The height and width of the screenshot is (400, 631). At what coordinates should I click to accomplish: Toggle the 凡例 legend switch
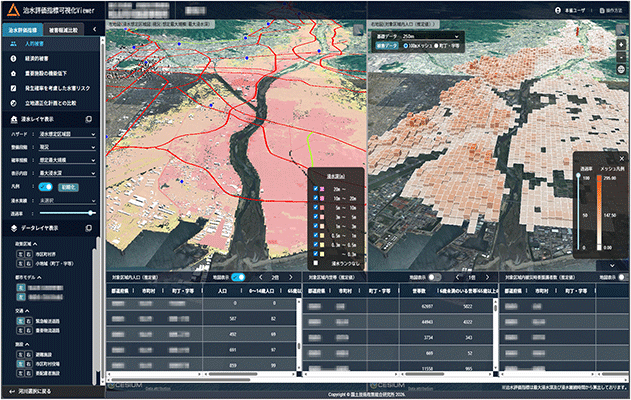pyautogui.click(x=45, y=187)
